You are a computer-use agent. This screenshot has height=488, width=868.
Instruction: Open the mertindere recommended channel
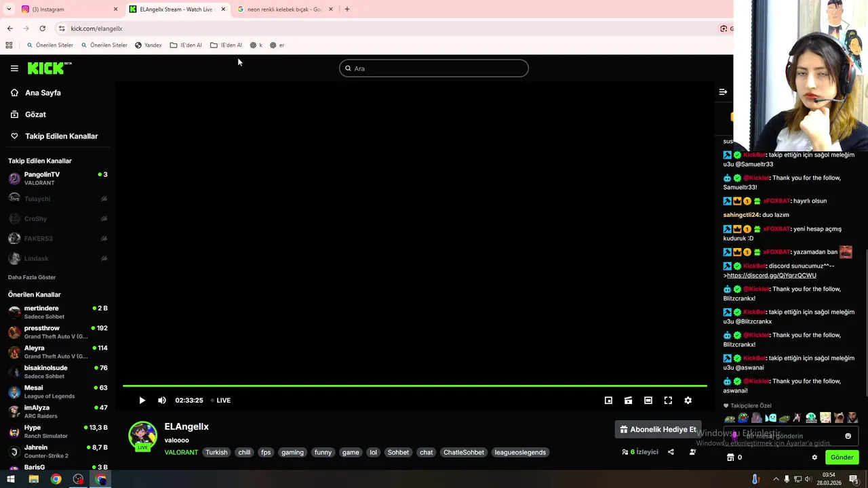[58, 312]
